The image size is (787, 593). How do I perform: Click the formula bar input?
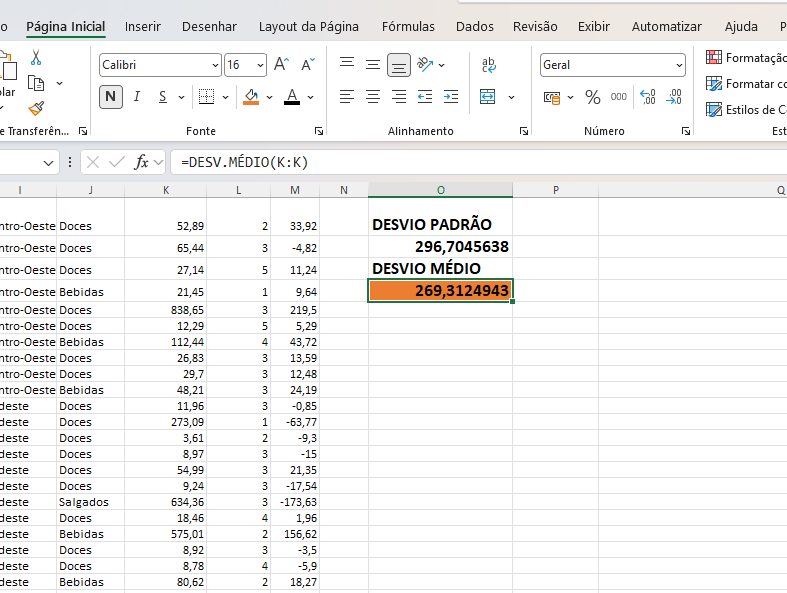479,162
